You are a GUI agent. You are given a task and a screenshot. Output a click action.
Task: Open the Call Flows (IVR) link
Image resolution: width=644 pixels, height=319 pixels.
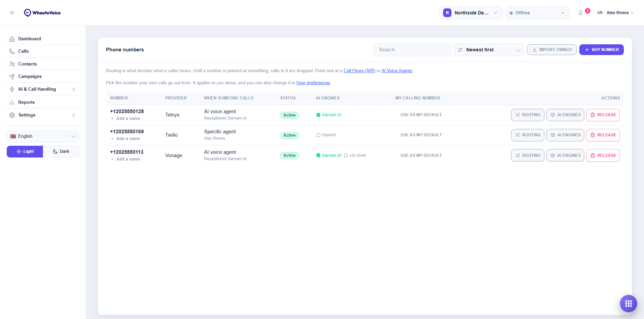tap(359, 71)
